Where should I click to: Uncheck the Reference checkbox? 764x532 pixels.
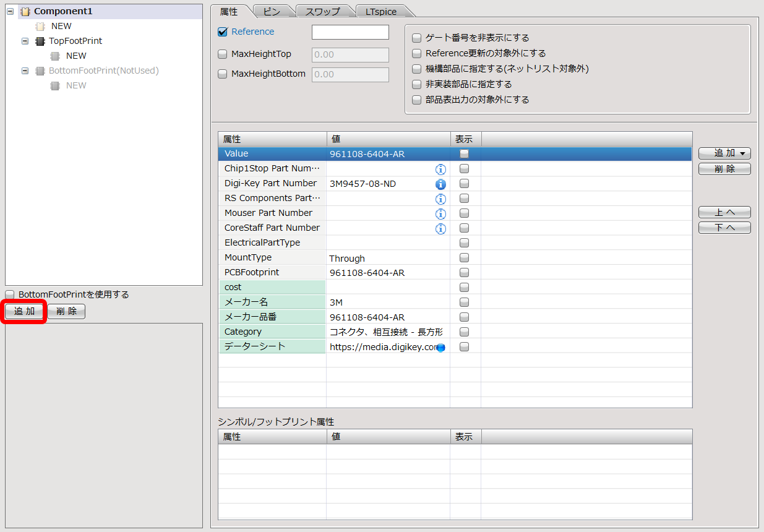[223, 32]
